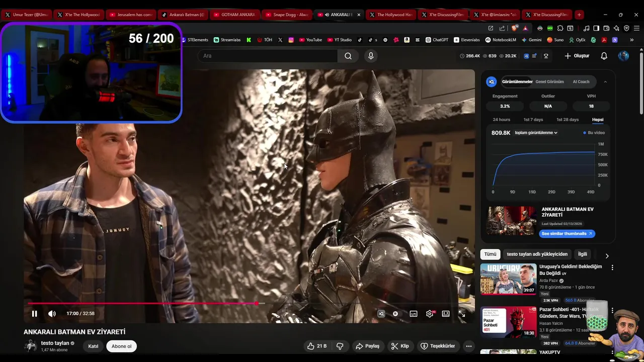Switch to the Genel Görünüm tab
The height and width of the screenshot is (362, 644).
tap(549, 81)
